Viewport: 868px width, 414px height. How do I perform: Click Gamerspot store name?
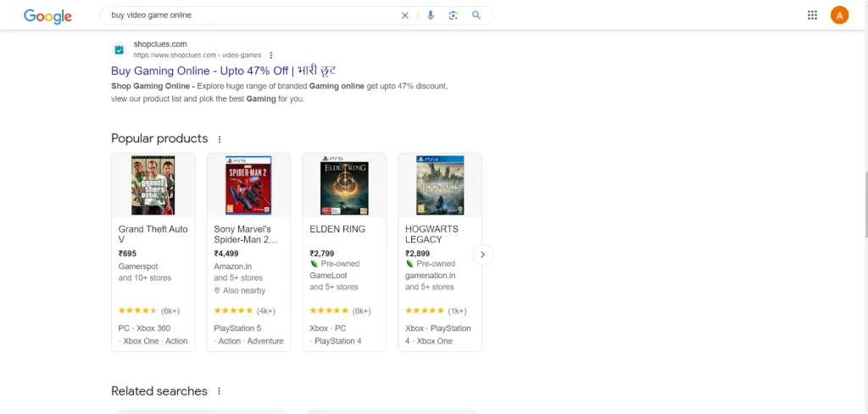tap(138, 266)
